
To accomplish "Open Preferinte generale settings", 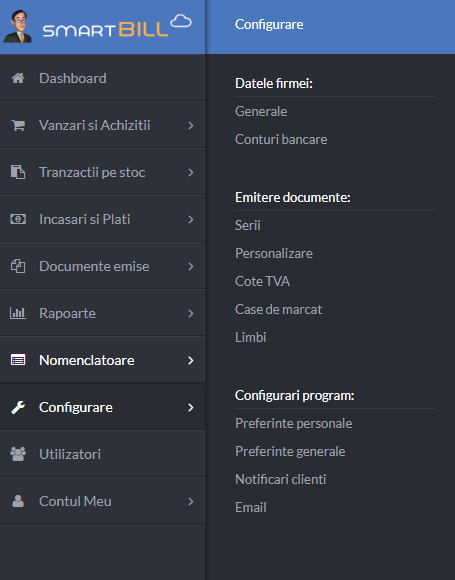I will click(290, 451).
